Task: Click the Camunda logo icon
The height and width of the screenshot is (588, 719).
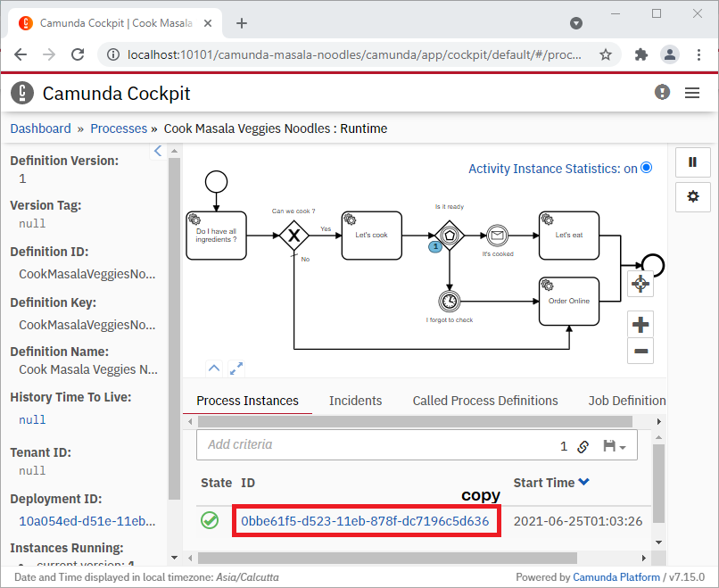Action: (x=22, y=93)
